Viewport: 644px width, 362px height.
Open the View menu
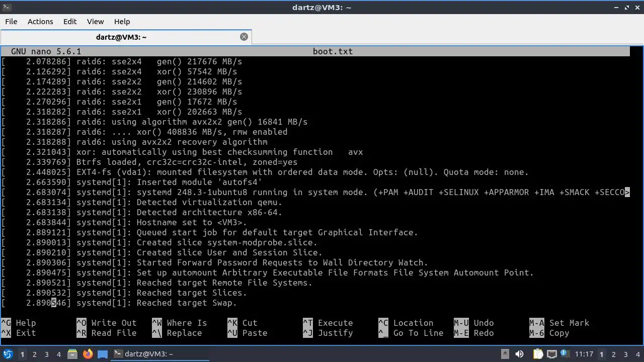click(x=95, y=22)
